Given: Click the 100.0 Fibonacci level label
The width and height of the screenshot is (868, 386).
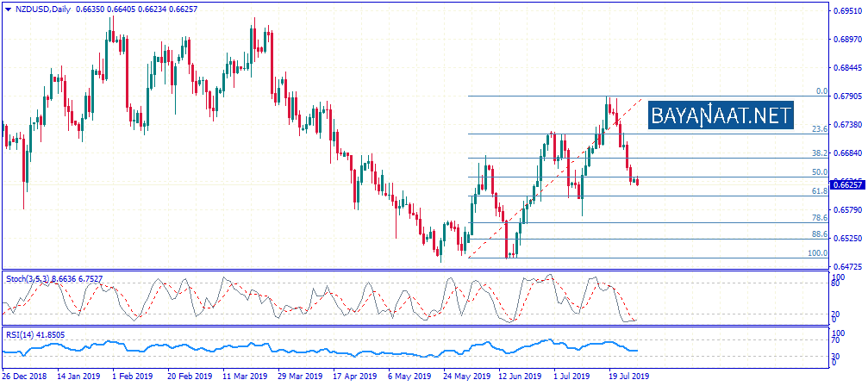Looking at the screenshot, I should [817, 252].
